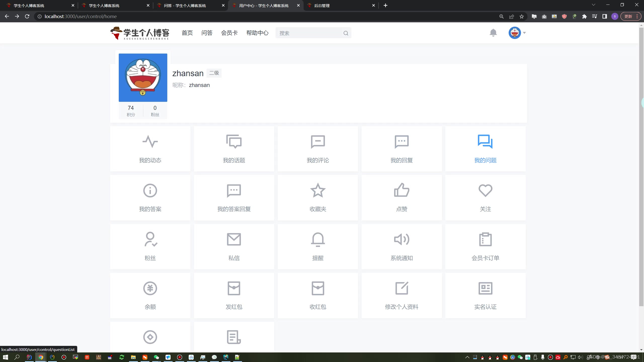Open the 修改个人资料 edit icon
The height and width of the screenshot is (362, 644).
click(401, 288)
